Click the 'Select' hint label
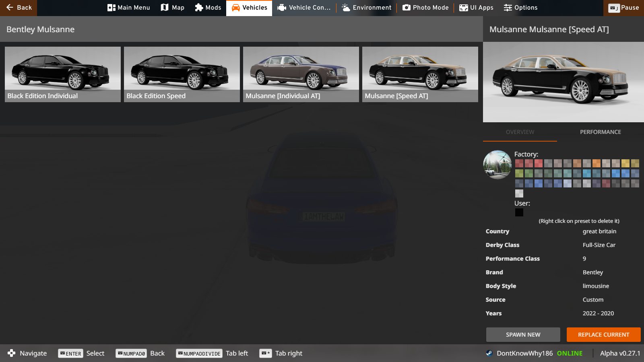 coord(95,353)
